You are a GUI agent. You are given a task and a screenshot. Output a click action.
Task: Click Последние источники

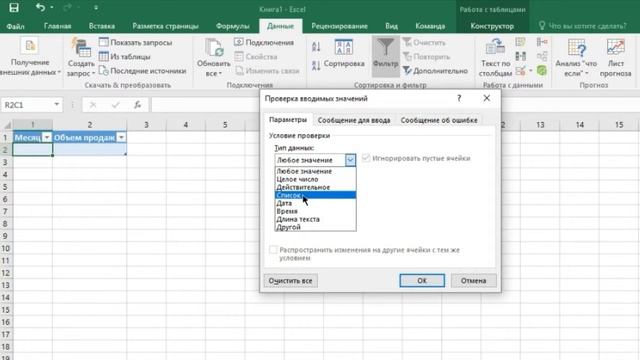[x=142, y=71]
